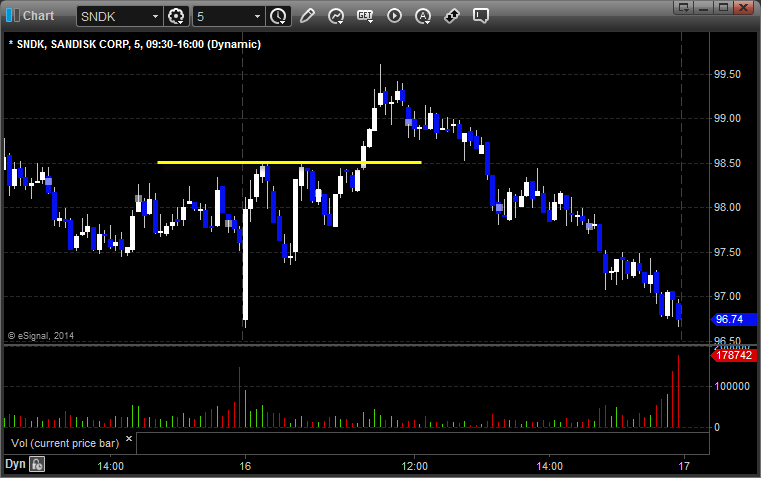Viewport: 761px width, 478px height.
Task: Click the Vol (current price bar) label
Action: point(65,443)
